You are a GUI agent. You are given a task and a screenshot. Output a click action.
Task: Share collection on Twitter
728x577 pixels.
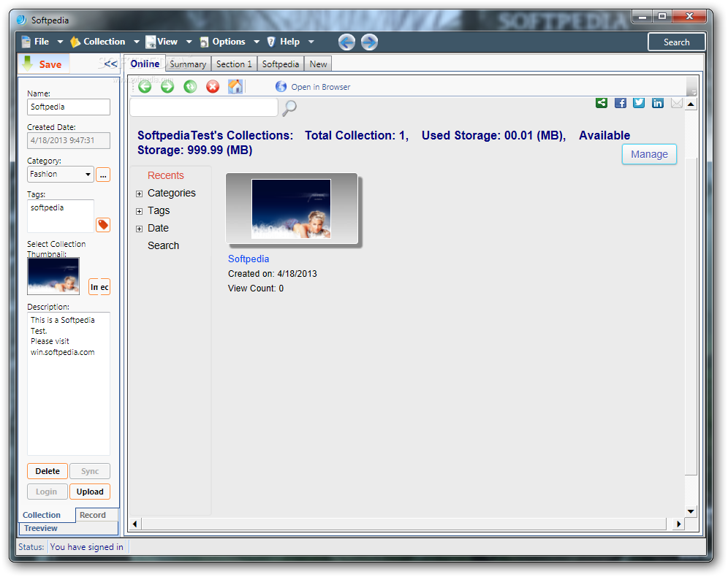click(639, 103)
